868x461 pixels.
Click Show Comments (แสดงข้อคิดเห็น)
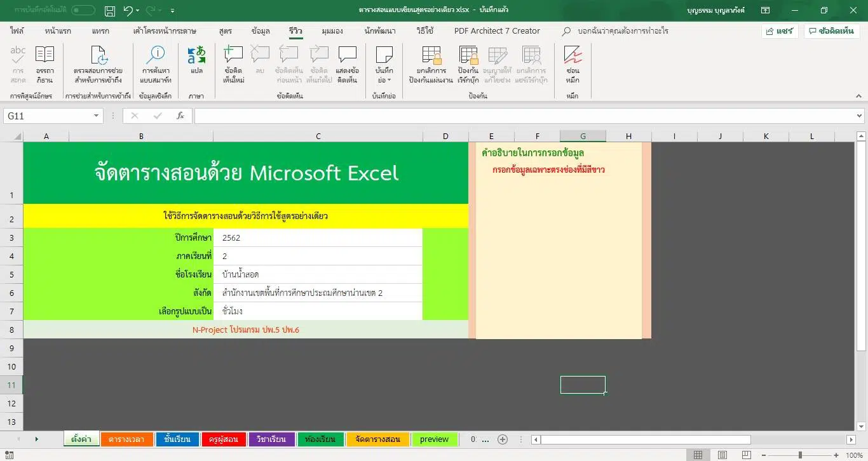(348, 65)
